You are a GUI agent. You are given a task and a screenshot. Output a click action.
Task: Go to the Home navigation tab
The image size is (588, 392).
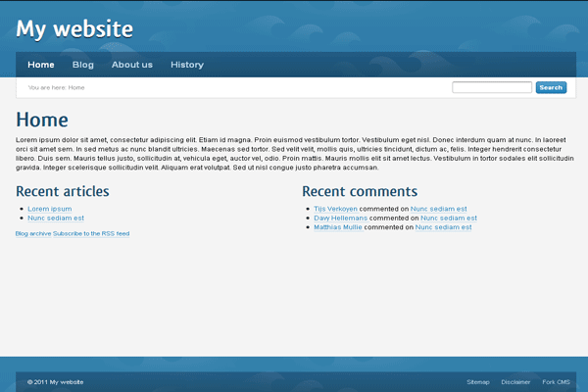[x=41, y=65]
